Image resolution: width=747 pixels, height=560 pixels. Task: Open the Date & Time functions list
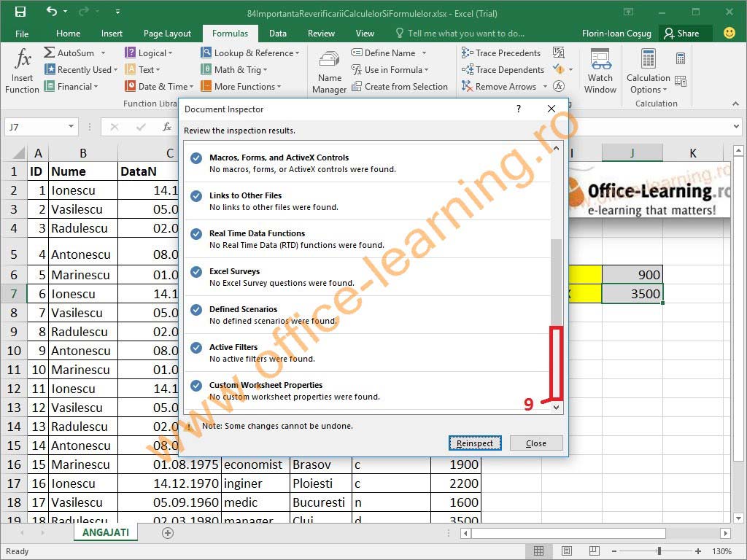pyautogui.click(x=159, y=86)
